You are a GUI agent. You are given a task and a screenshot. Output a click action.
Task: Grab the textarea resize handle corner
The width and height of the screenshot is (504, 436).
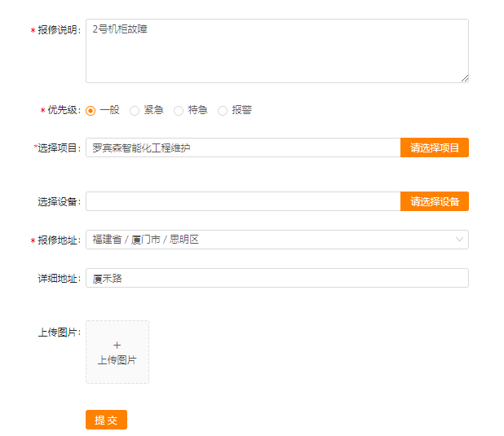click(465, 78)
